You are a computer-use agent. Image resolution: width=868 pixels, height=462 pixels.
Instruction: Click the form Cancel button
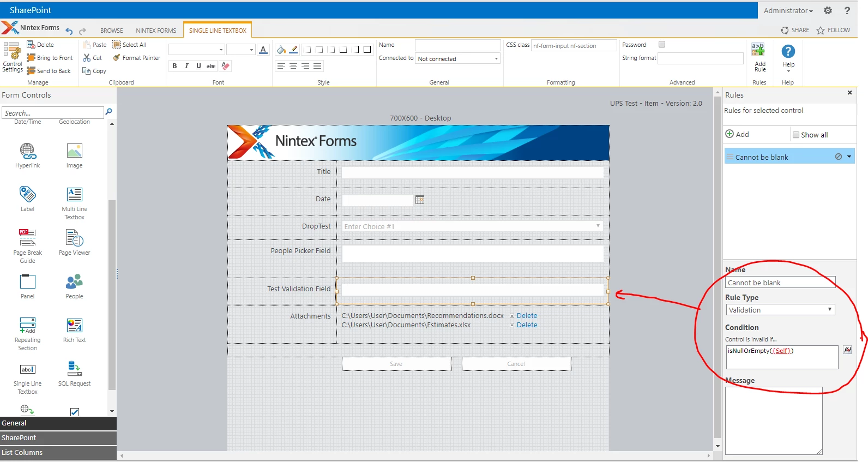pos(516,364)
